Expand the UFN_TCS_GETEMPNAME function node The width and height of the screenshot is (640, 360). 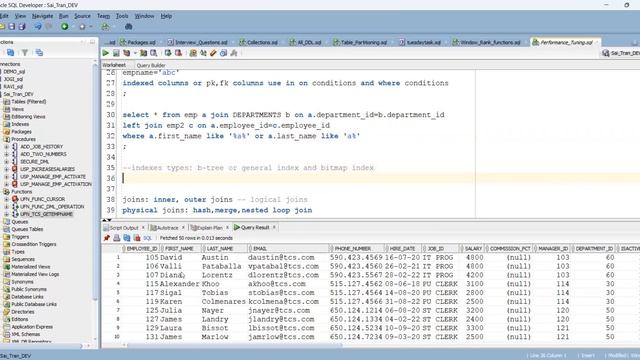[7, 214]
